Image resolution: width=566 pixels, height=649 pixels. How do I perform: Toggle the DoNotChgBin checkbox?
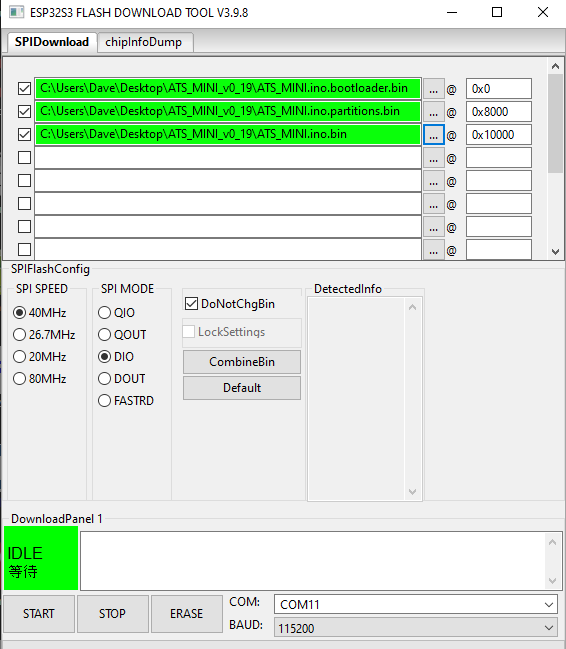191,304
